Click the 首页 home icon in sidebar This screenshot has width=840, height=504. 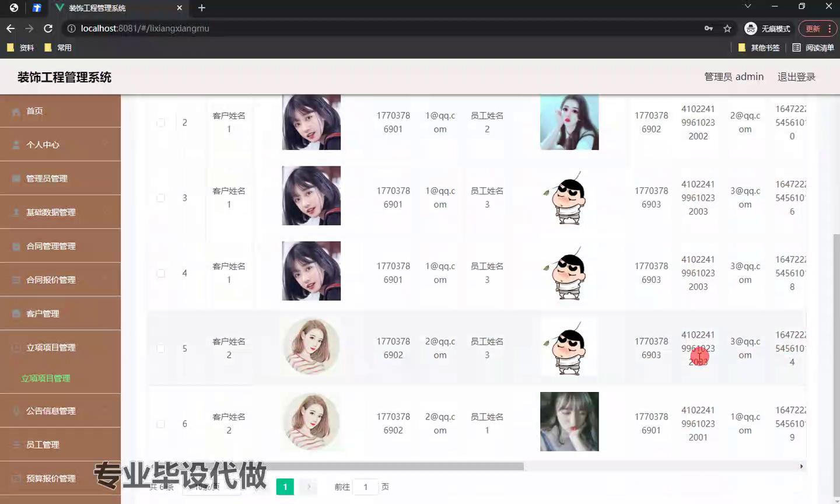point(16,111)
